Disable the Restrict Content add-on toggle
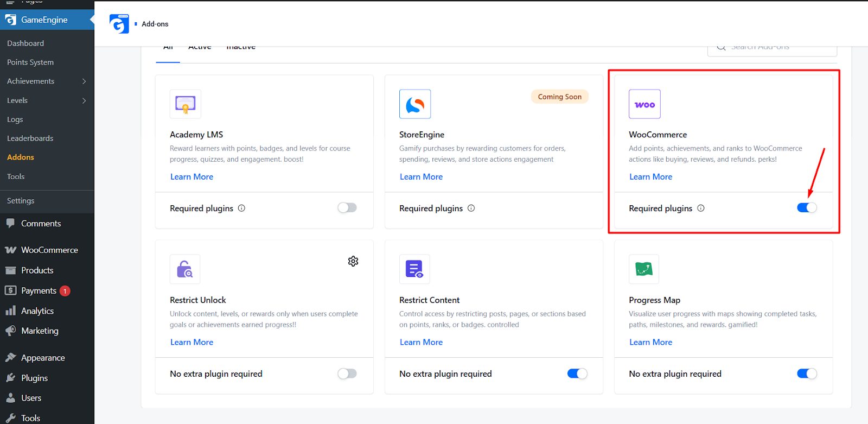The width and height of the screenshot is (868, 424). 577,374
